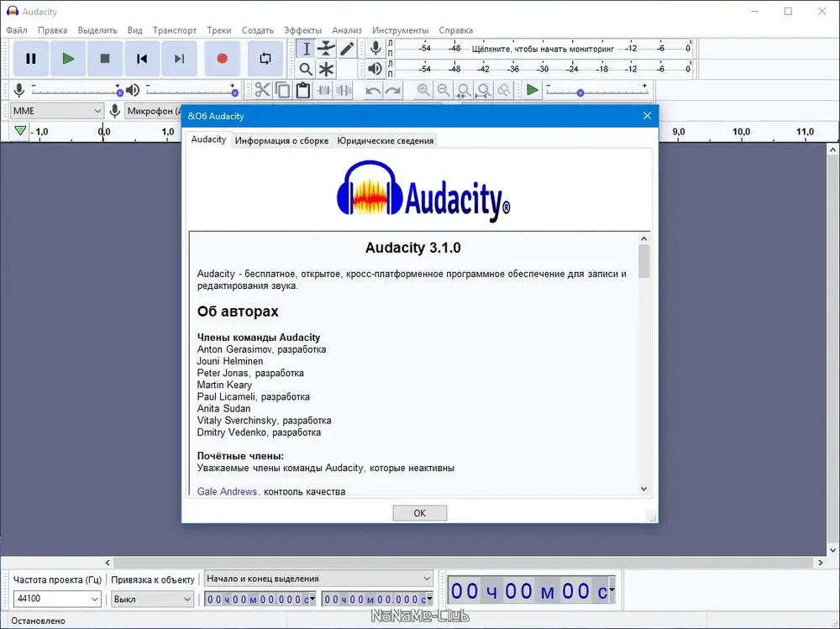Click the Paste clipboard icon
The image size is (840, 629).
(303, 90)
